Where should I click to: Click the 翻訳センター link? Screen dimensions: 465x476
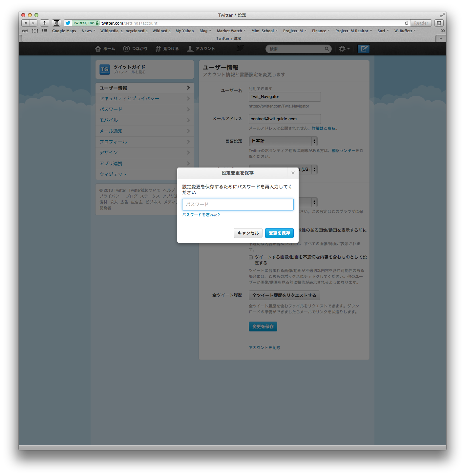click(344, 150)
